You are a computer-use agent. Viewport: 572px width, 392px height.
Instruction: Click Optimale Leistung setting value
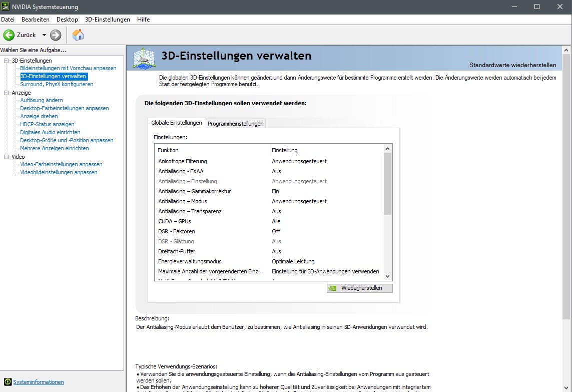coord(293,261)
